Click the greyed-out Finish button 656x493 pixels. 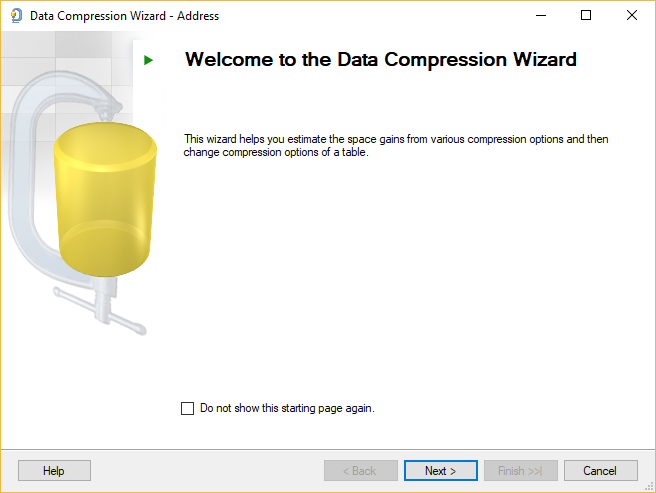[520, 470]
